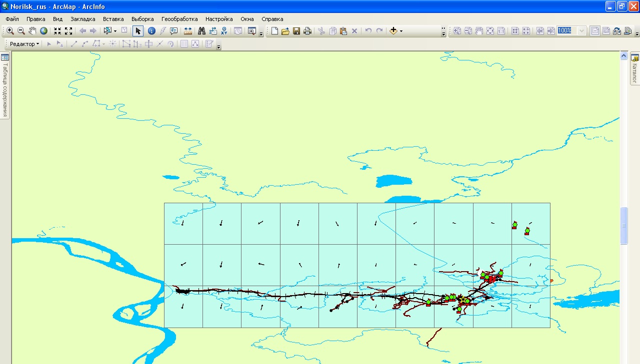Image resolution: width=640 pixels, height=364 pixels.
Task: Open the Геообработка menu
Action: click(179, 19)
